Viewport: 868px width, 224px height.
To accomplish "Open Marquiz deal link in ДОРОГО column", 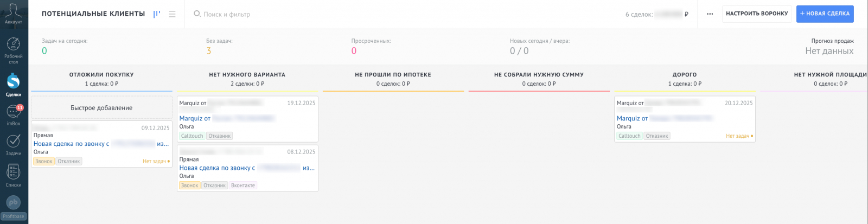I will [x=632, y=118].
